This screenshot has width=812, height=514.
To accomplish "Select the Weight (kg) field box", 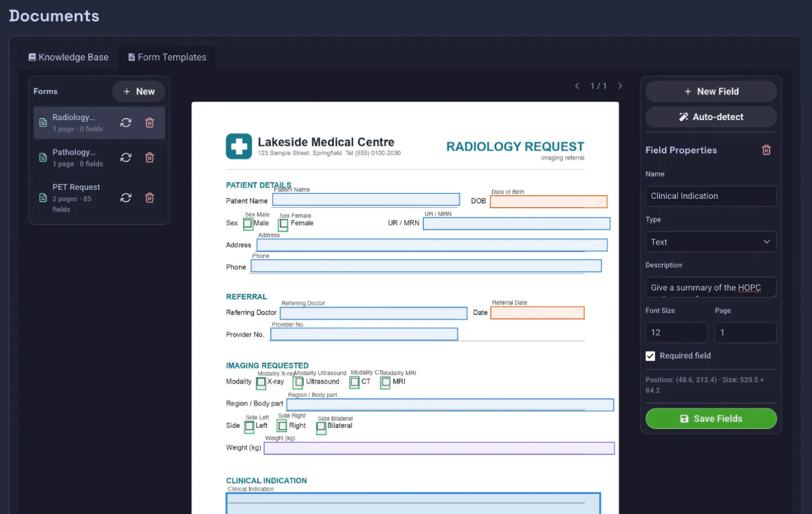I will click(x=439, y=448).
